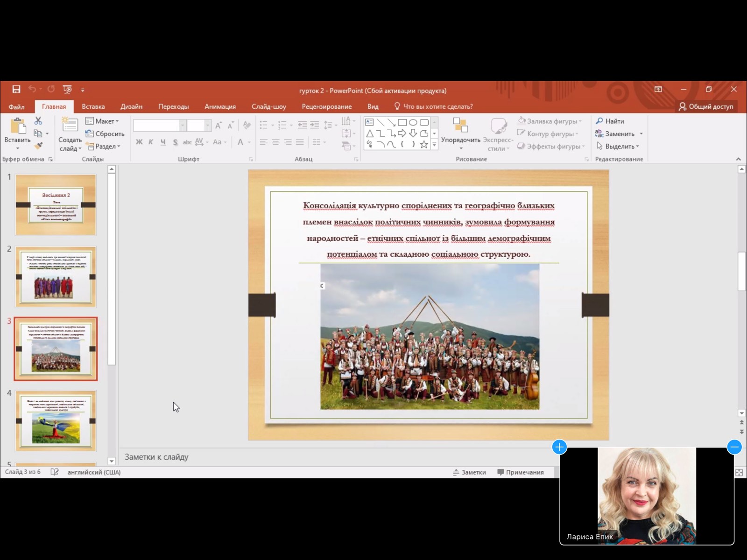Click the Save icon in quick access toolbar

(16, 89)
